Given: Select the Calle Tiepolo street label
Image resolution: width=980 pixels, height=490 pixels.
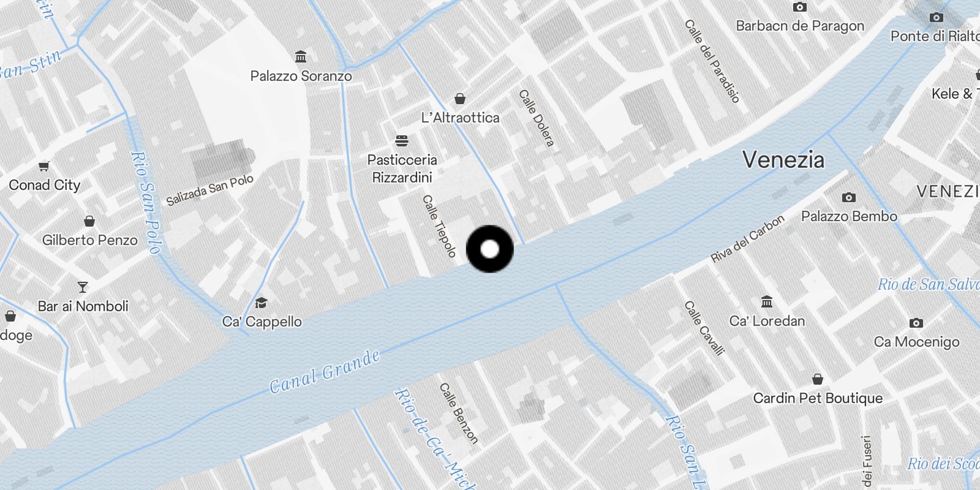Looking at the screenshot, I should coord(439,226).
